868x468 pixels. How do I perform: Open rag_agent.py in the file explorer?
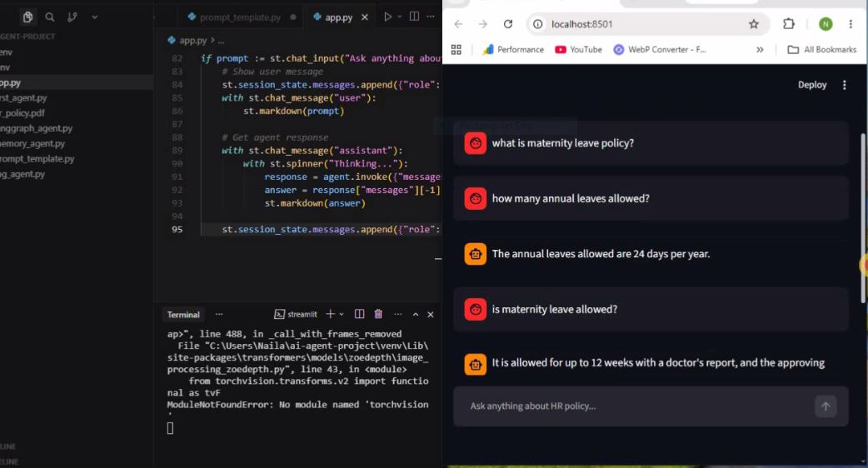click(x=22, y=174)
